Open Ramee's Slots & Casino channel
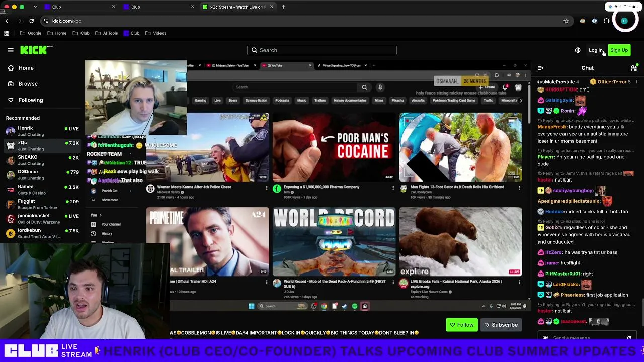 (42, 189)
